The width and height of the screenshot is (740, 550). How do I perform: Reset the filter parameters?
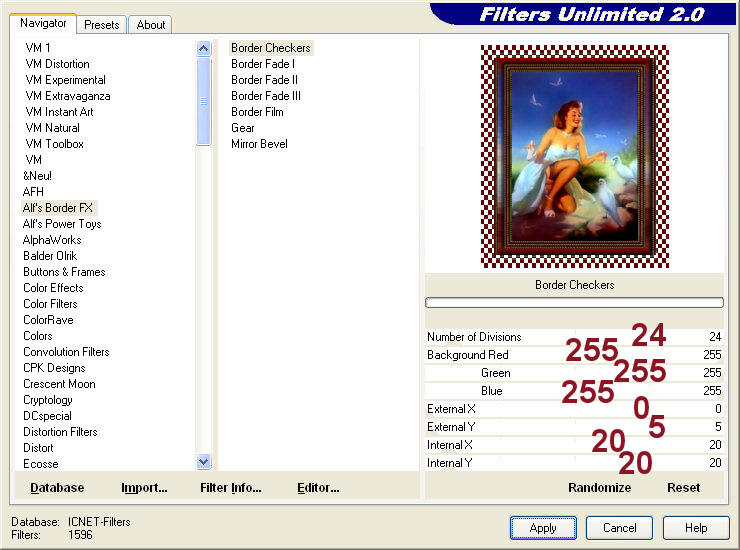click(x=683, y=488)
